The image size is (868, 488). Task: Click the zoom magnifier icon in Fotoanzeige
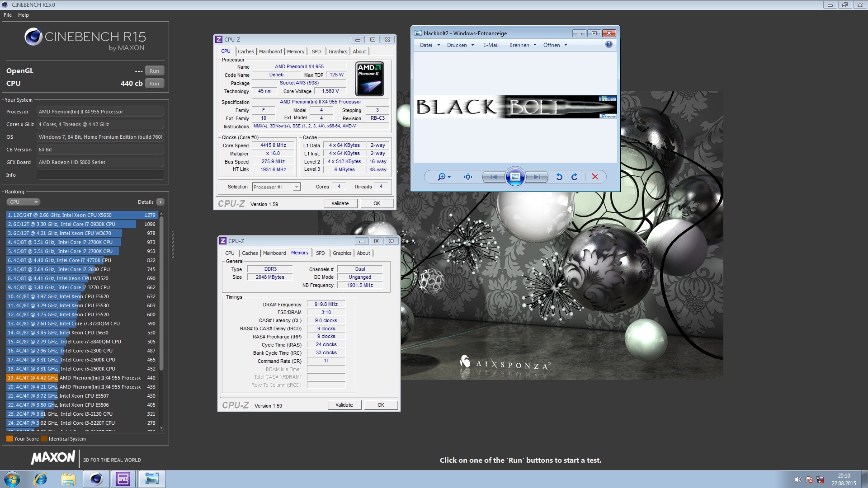click(441, 177)
